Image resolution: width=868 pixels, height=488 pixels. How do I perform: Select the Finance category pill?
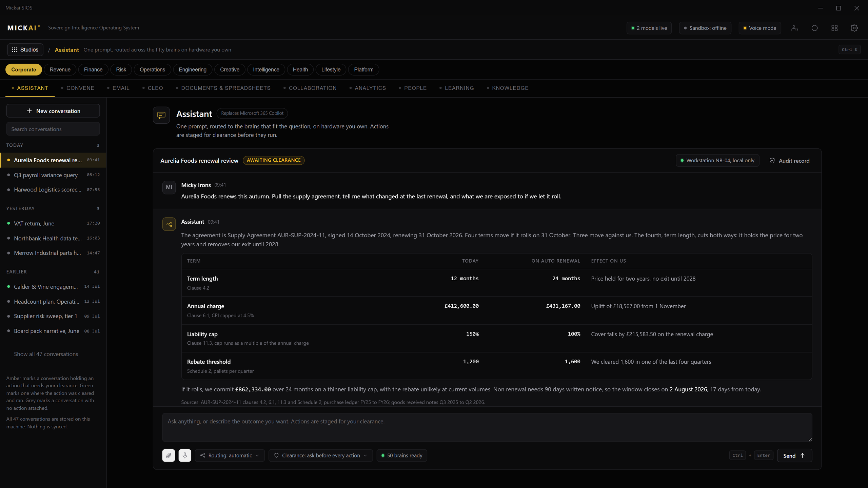tap(93, 69)
